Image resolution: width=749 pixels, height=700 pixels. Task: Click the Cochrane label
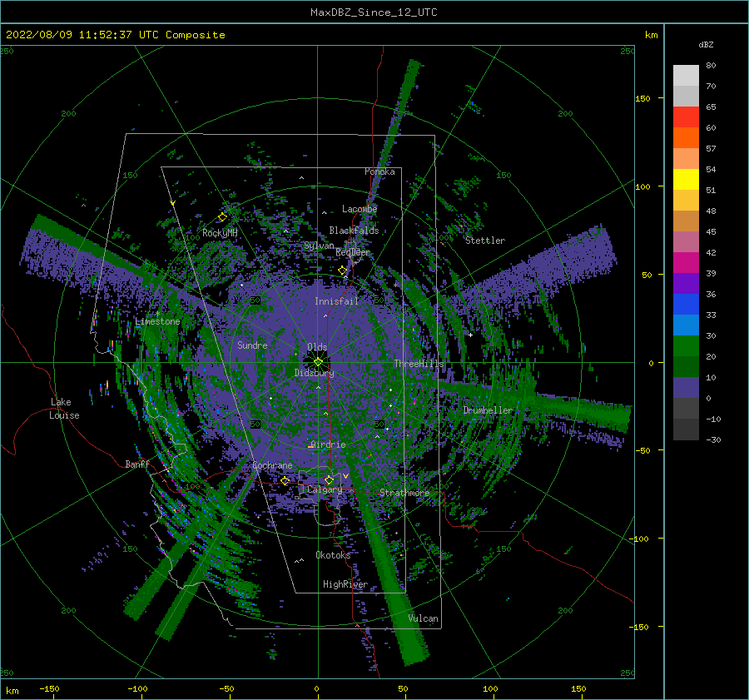pyautogui.click(x=272, y=465)
